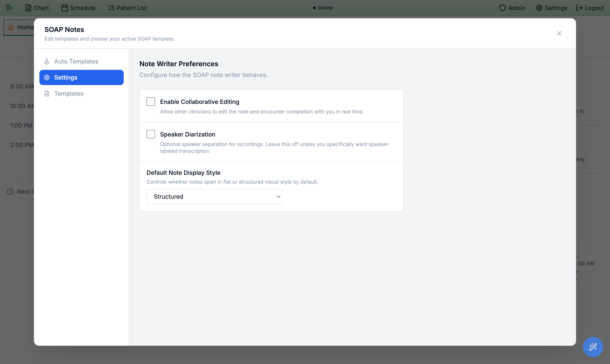
Task: Toggle the Speaker Diarization checkbox
Action: coord(151,134)
